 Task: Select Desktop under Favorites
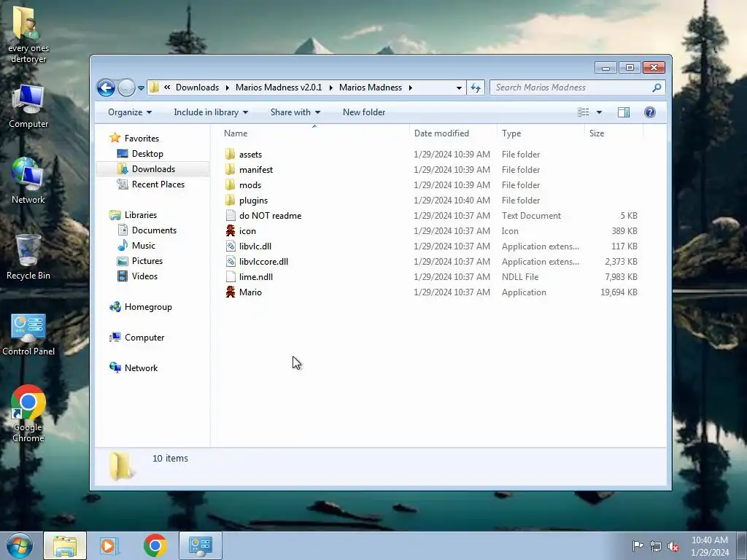(147, 153)
